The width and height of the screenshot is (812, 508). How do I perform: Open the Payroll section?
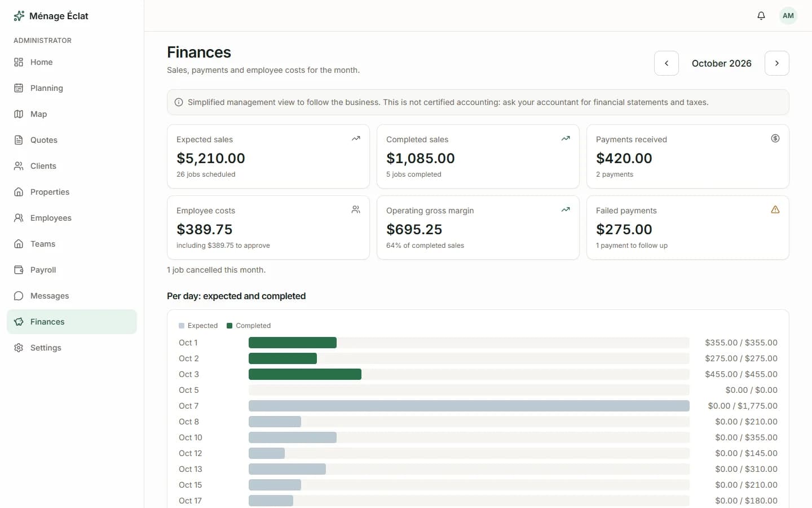coord(72,270)
